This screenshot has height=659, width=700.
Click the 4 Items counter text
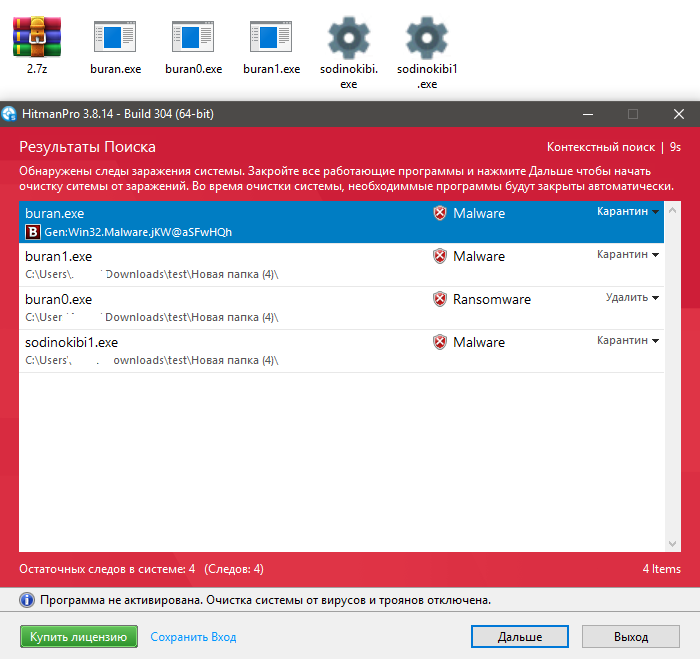click(662, 569)
